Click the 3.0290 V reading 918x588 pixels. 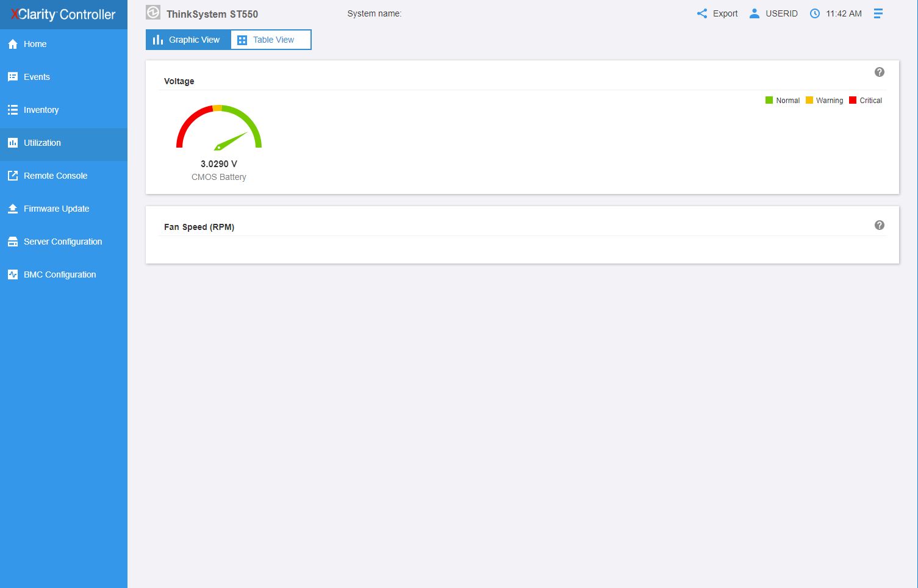click(x=219, y=164)
